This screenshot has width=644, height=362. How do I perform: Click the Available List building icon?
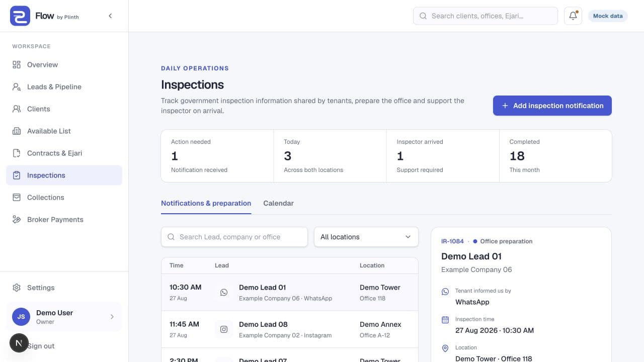17,131
